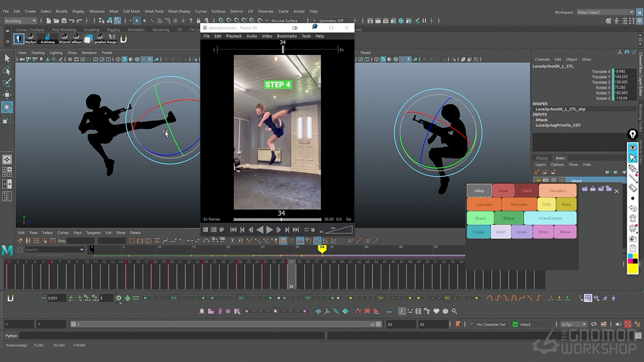Switch to the Display layer tab
This screenshot has height=362, width=644.
point(542,158)
